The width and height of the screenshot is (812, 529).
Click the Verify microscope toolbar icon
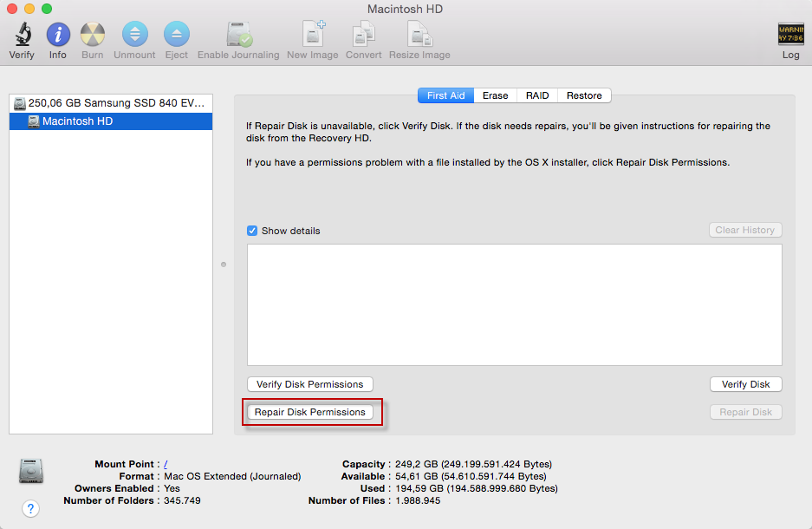pyautogui.click(x=23, y=34)
